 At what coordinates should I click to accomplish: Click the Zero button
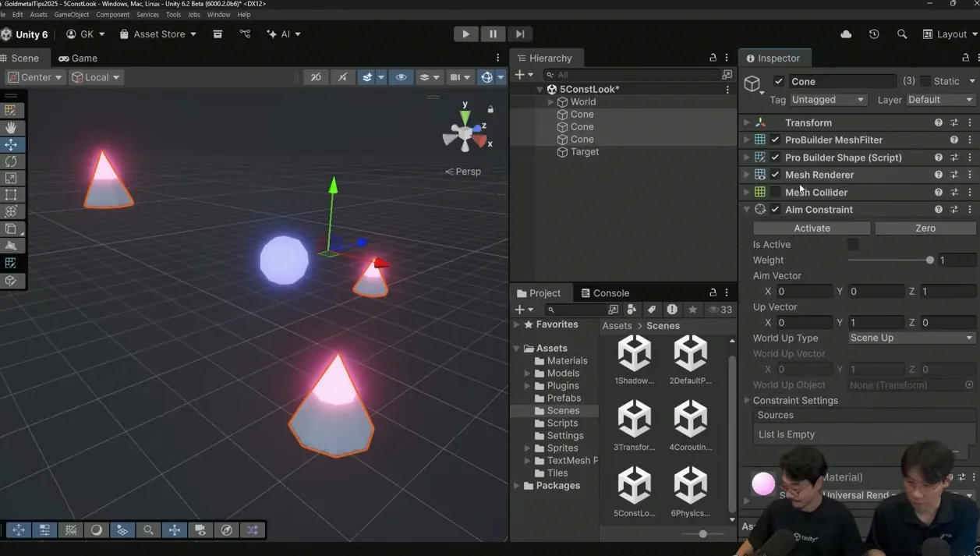coord(925,228)
